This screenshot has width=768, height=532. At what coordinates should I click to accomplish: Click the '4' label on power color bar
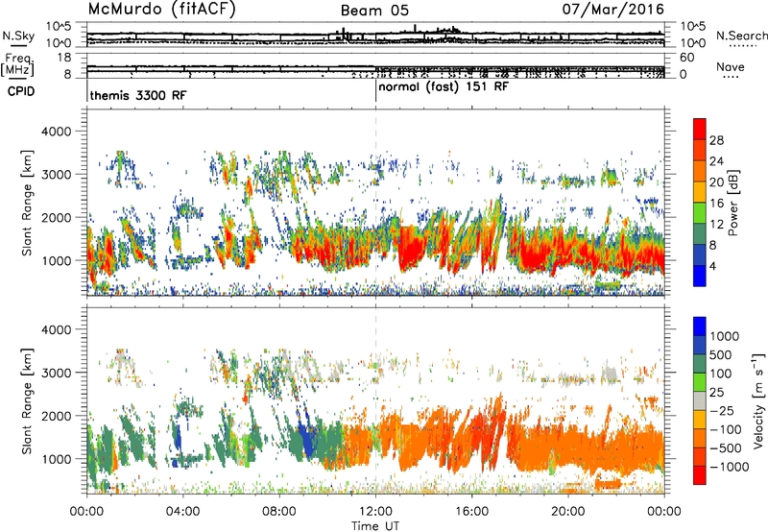point(712,266)
